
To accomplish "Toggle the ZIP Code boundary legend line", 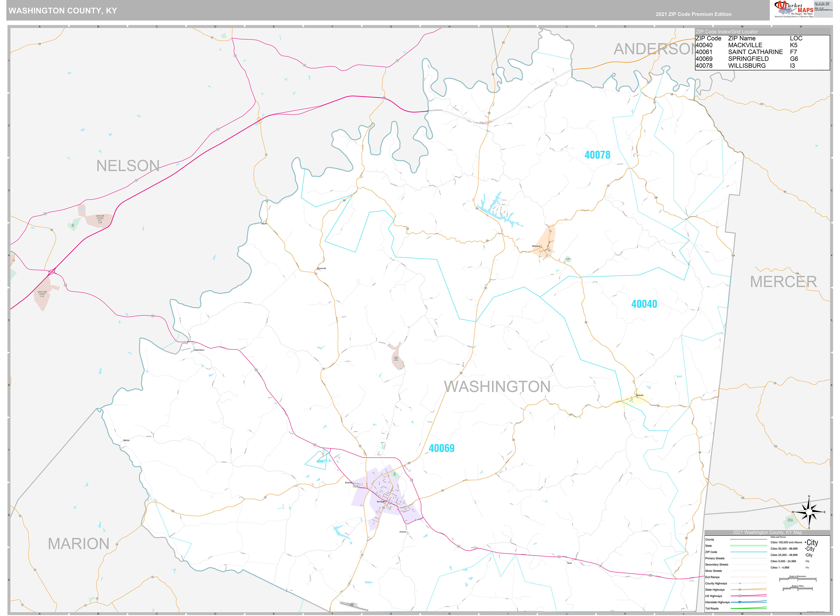I will 749,552.
